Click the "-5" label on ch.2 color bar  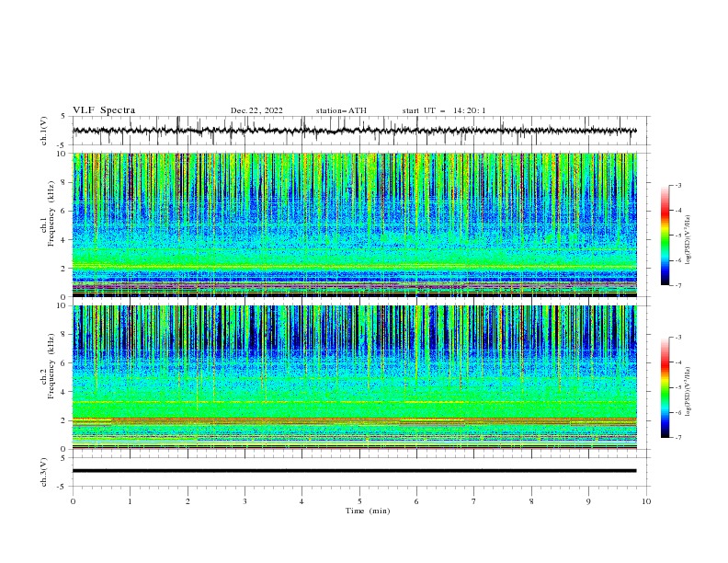(x=678, y=387)
